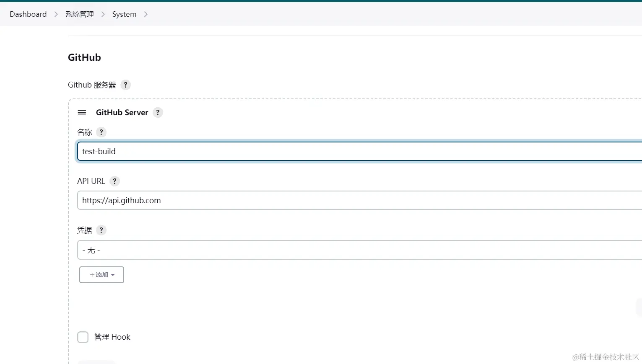Image resolution: width=642 pixels, height=364 pixels.
Task: Select the 管理 Hook label text
Action: coord(112,337)
